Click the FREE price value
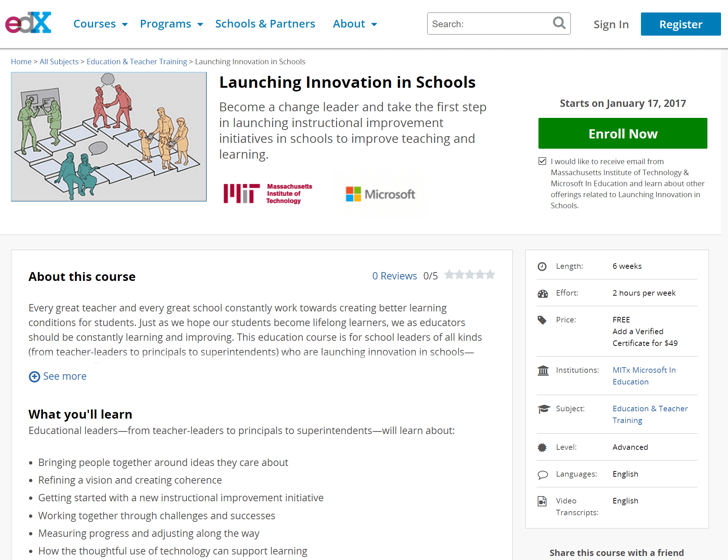 621,320
